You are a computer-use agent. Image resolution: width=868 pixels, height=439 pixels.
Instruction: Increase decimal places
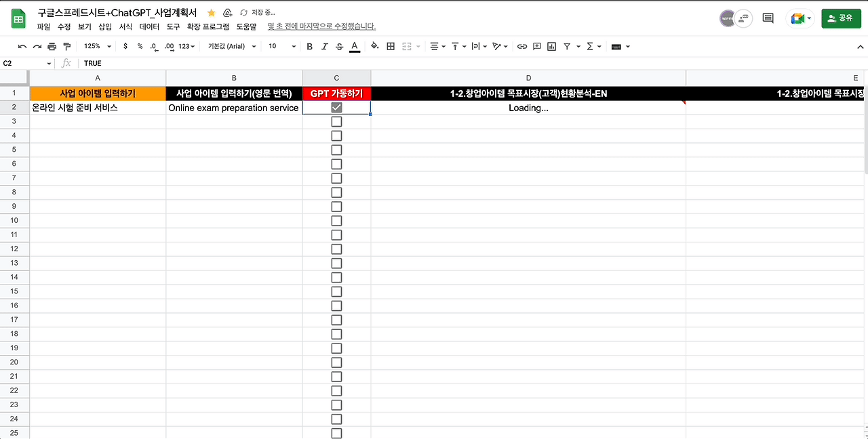(x=169, y=46)
